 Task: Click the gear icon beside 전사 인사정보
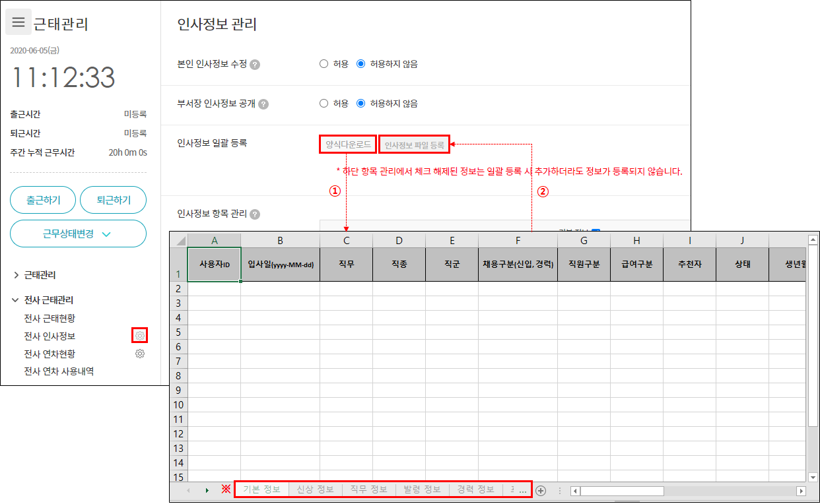(x=139, y=336)
